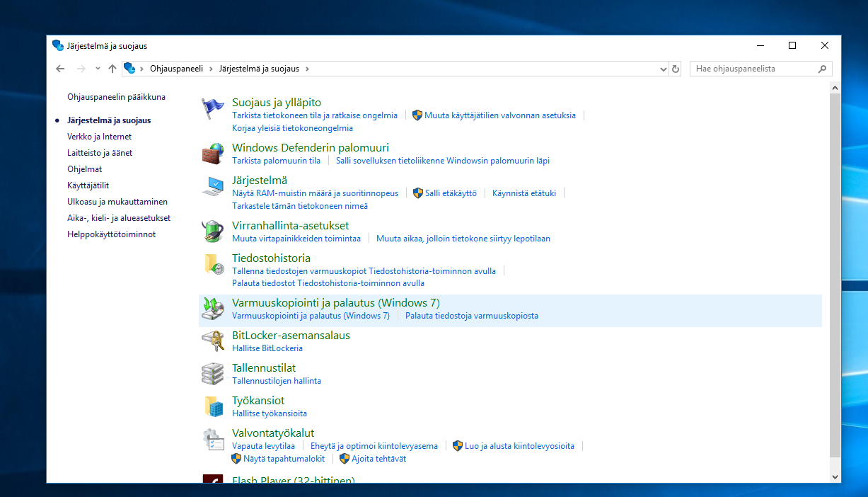Click Hallitse työkansioita link
This screenshot has height=497, width=868.
pyautogui.click(x=270, y=413)
